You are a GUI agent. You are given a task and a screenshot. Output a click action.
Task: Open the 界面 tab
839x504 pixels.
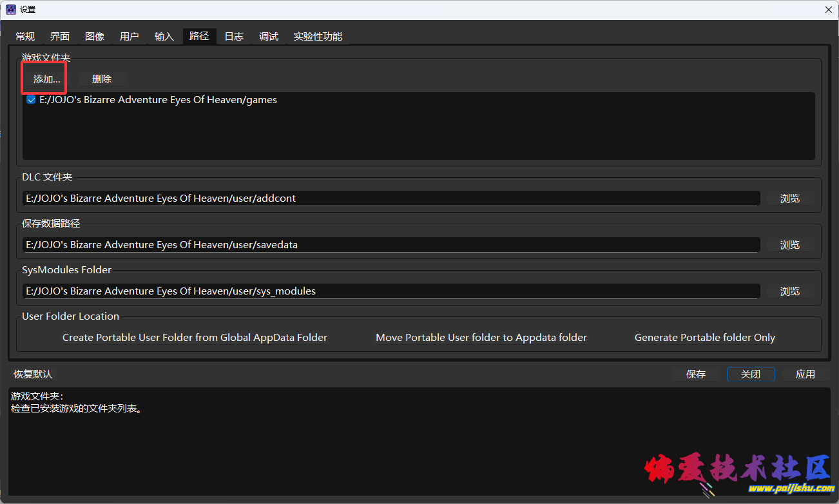(60, 37)
